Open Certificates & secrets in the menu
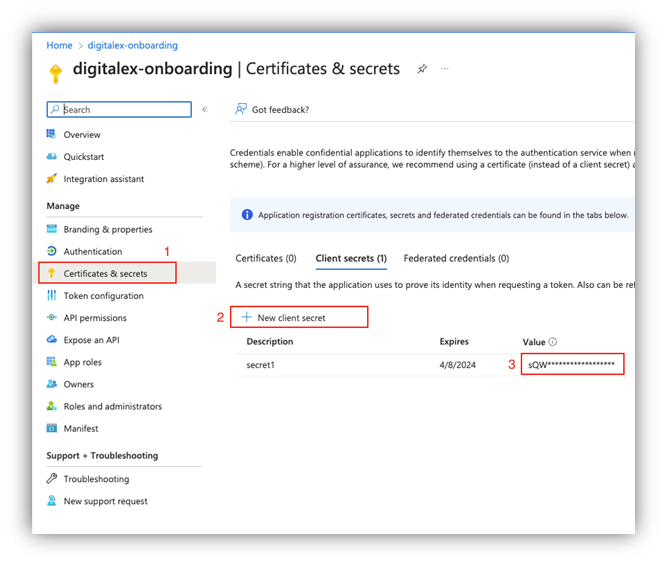 [105, 273]
